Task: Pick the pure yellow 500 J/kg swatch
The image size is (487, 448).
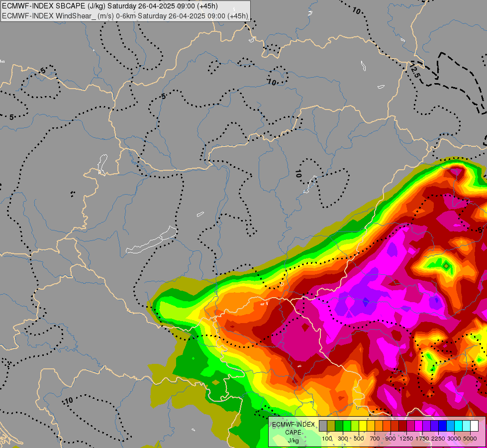Action: click(x=363, y=426)
